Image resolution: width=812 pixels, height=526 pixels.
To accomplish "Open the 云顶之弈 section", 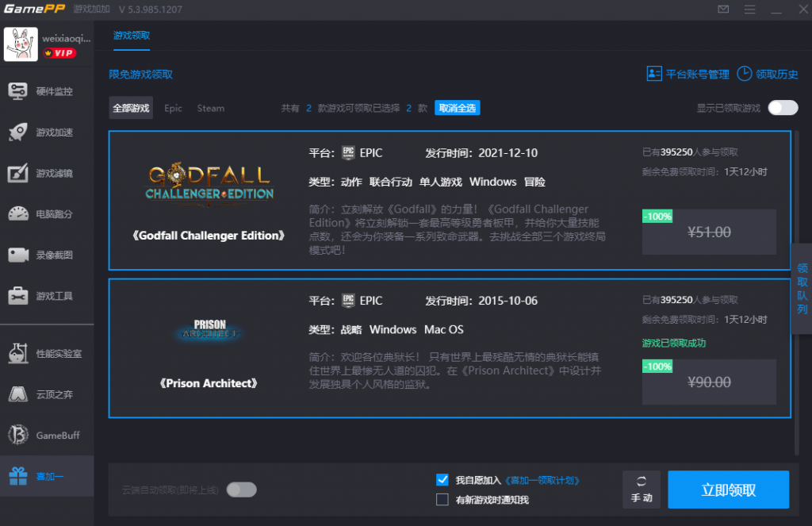I will click(x=47, y=394).
